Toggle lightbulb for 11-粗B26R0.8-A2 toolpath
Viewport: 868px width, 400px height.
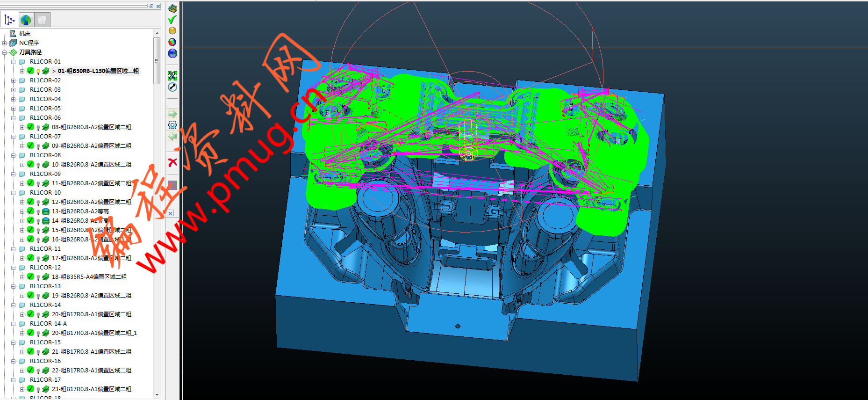38,184
